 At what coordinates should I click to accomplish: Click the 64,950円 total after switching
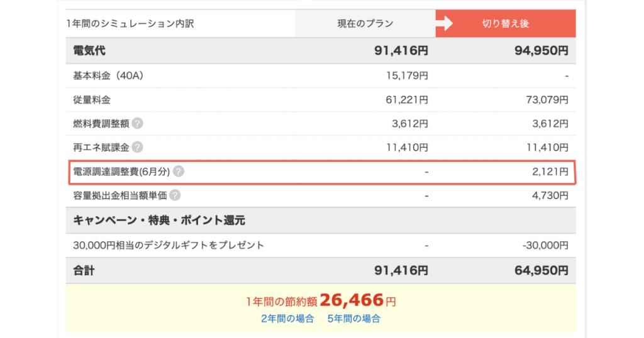click(541, 270)
